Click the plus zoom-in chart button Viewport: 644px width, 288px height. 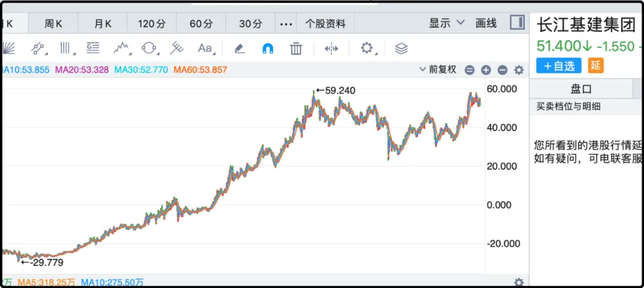486,70
